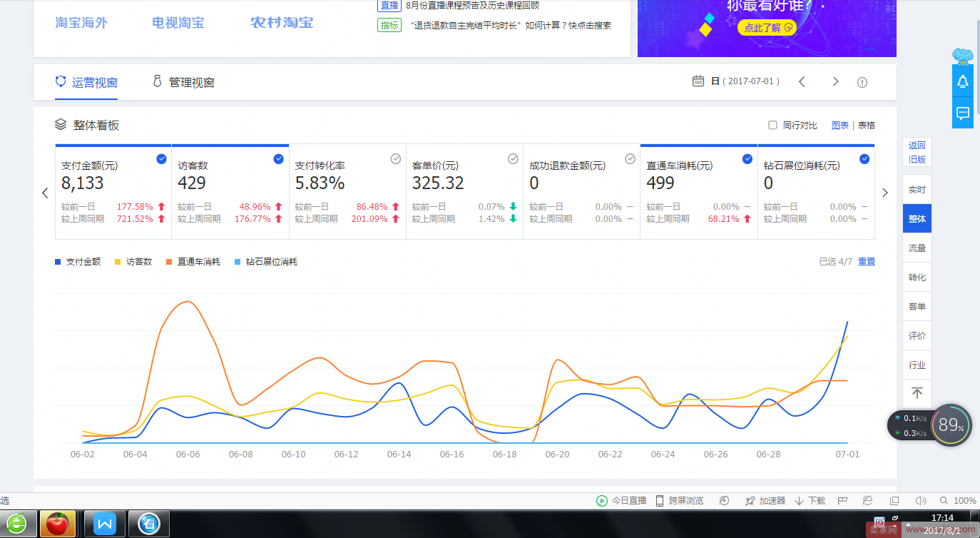Open the notification bell icon
The image size is (980, 538).
tap(963, 81)
